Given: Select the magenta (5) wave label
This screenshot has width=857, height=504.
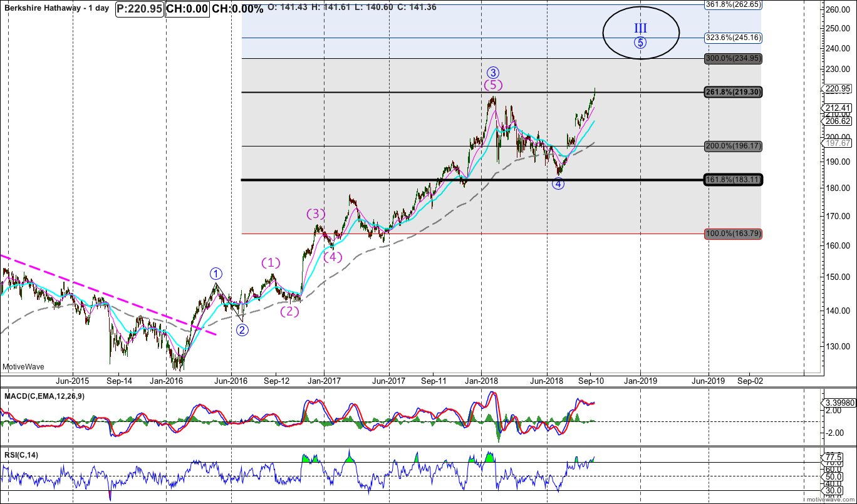Looking at the screenshot, I should 492,85.
